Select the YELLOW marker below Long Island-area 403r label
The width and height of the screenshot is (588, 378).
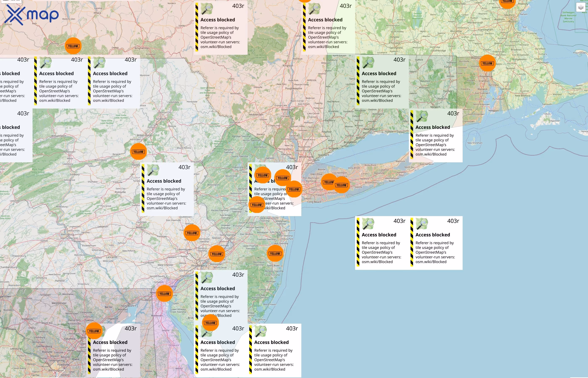(282, 178)
